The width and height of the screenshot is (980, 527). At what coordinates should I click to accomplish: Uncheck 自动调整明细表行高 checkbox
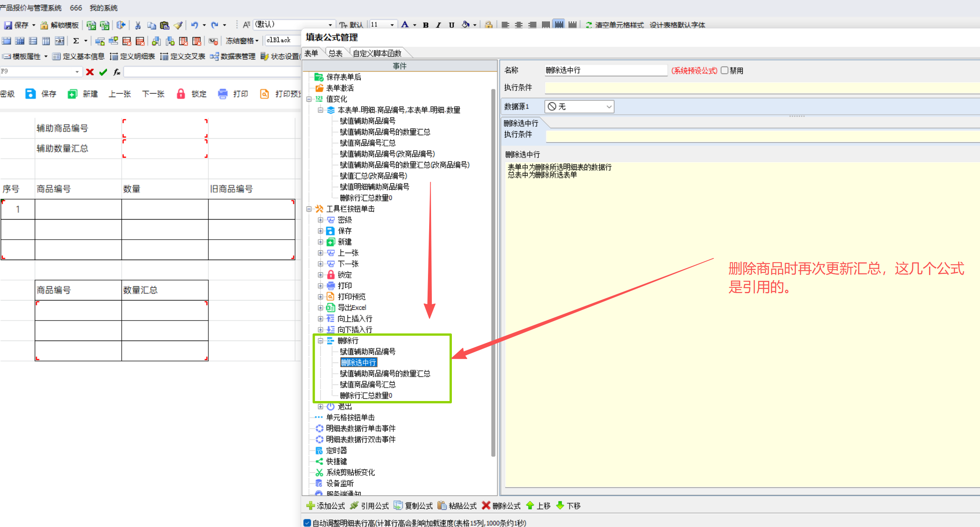307,523
